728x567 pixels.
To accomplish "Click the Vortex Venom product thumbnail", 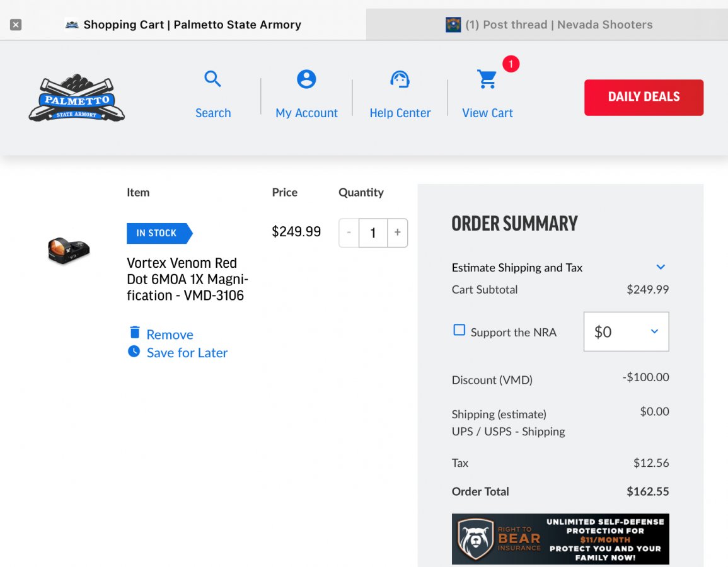I will click(x=69, y=250).
